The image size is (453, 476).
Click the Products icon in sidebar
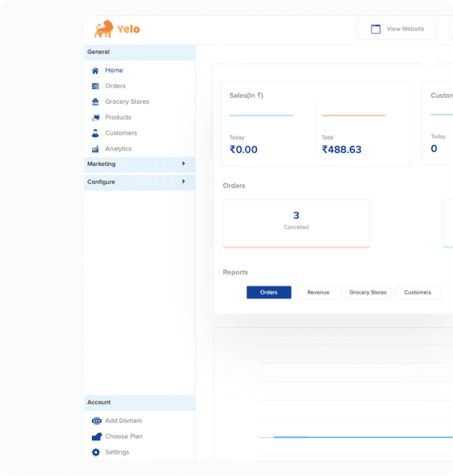point(96,117)
